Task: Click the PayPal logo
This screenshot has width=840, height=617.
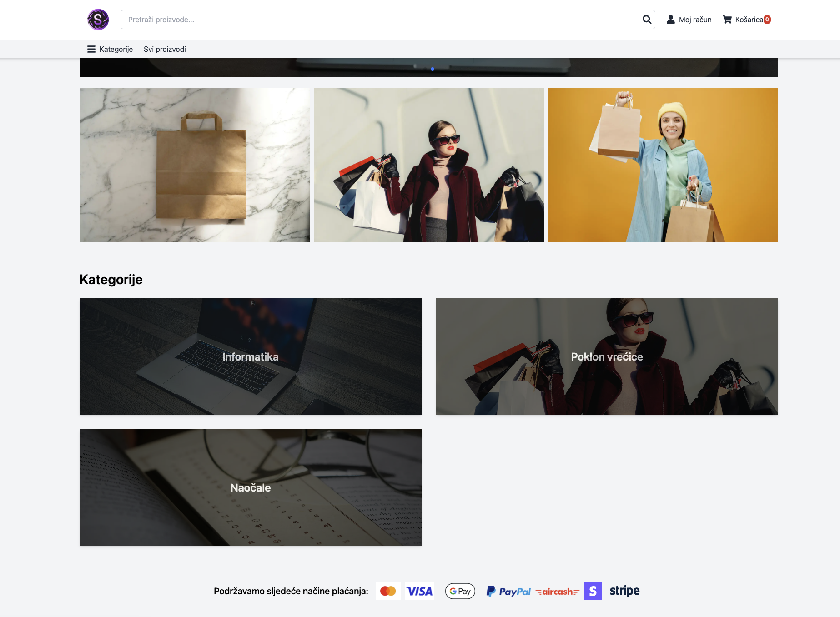Action: point(508,591)
